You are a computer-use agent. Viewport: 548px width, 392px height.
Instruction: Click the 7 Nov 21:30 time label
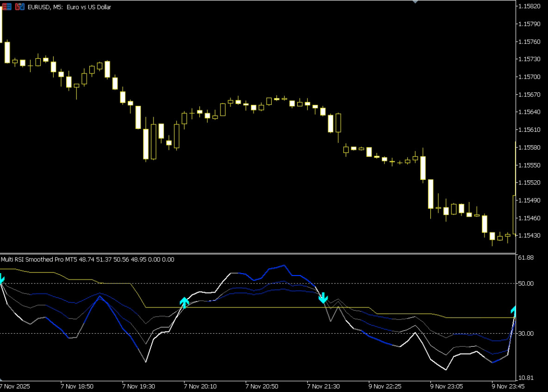point(323,386)
